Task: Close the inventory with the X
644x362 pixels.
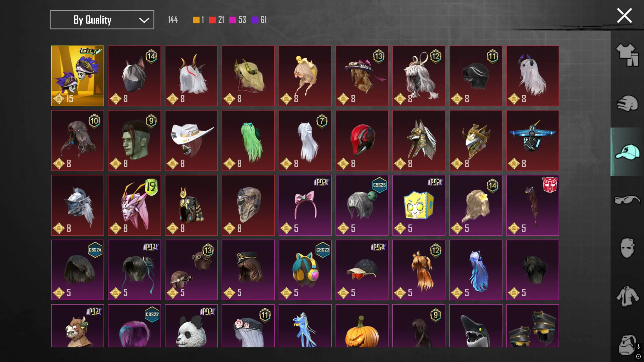Action: pyautogui.click(x=624, y=16)
